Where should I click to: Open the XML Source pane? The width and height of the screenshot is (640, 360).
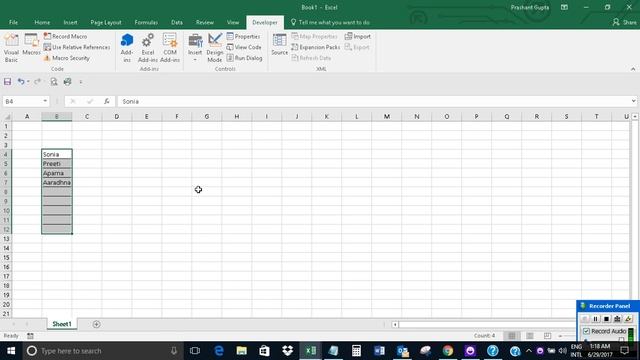click(280, 45)
